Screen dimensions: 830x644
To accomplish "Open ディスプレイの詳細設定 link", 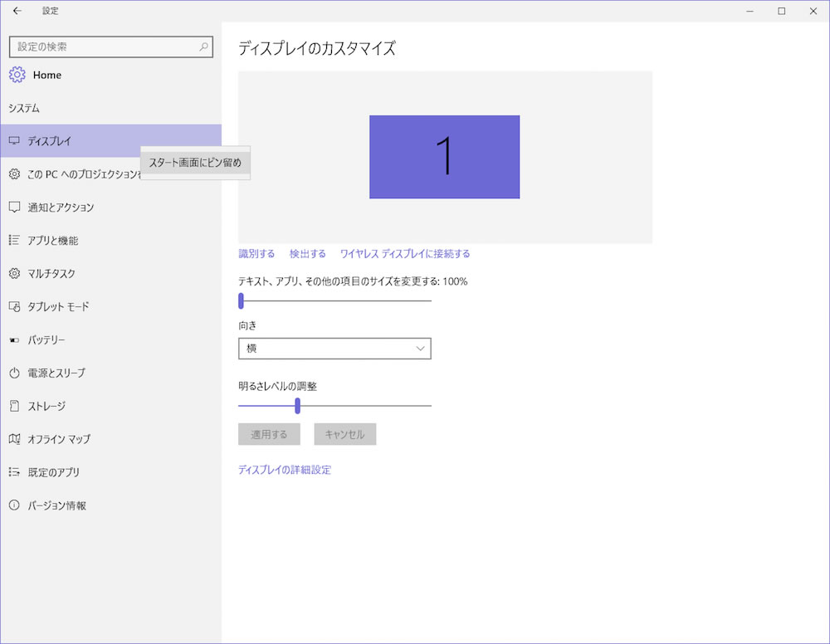I will click(x=285, y=470).
